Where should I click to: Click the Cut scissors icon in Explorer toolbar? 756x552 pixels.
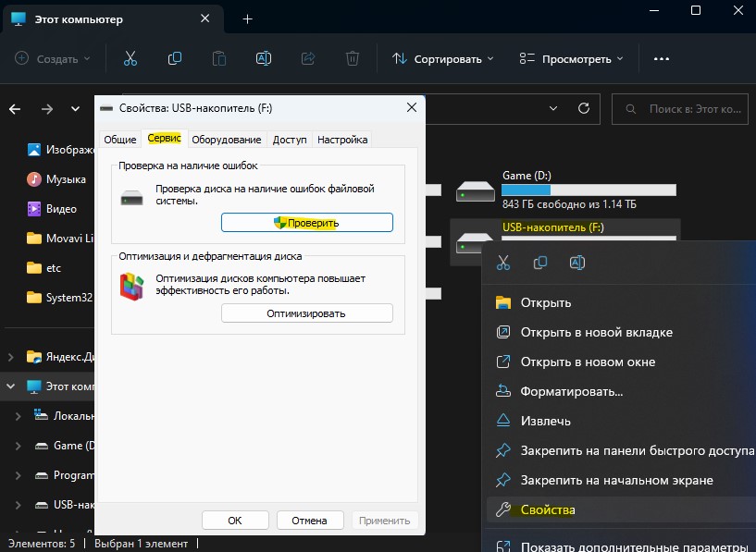click(x=130, y=59)
